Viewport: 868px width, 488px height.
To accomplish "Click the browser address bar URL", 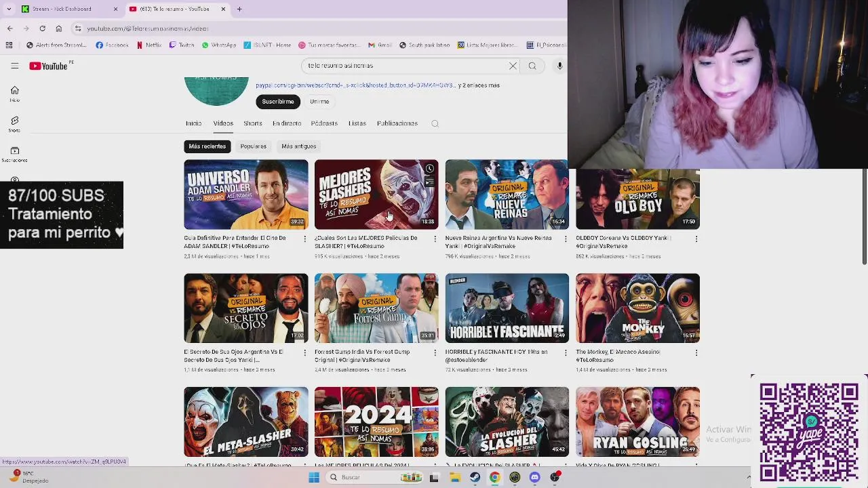I will (147, 28).
